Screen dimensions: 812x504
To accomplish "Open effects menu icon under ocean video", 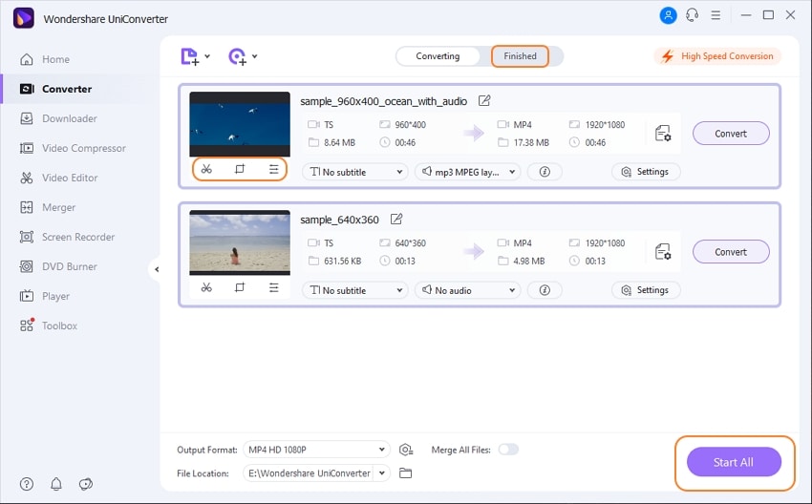I will (273, 169).
